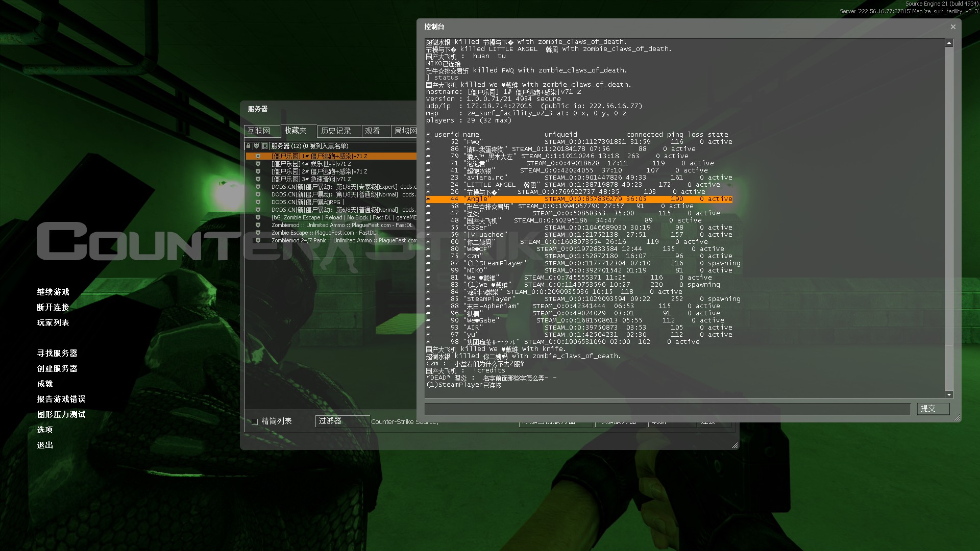Click the password lock column header icon
The height and width of the screenshot is (551, 980).
(x=249, y=146)
